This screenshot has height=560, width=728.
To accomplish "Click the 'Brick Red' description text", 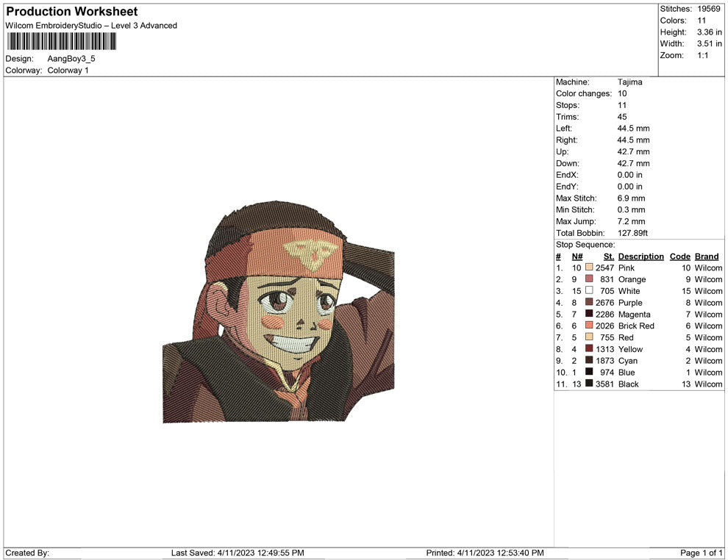I will pyautogui.click(x=636, y=326).
